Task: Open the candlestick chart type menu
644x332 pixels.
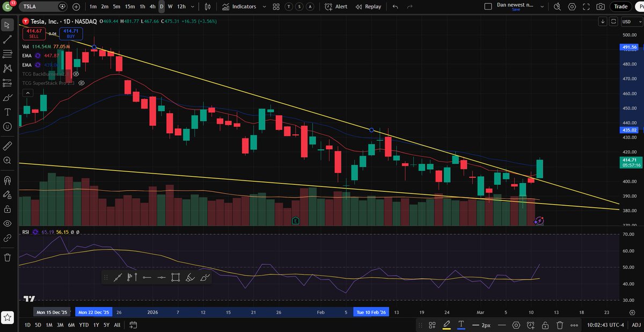Action: click(209, 7)
